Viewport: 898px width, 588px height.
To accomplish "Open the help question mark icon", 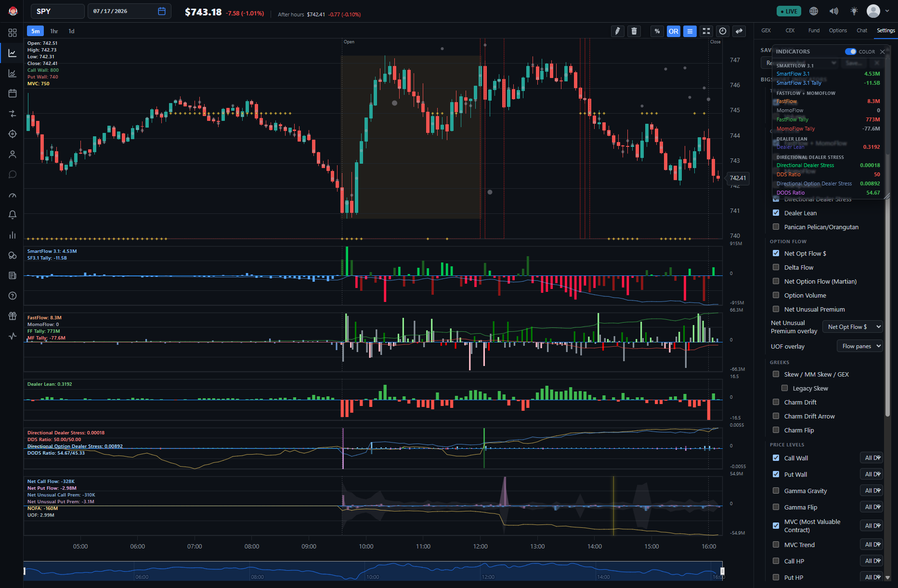I will pos(13,296).
